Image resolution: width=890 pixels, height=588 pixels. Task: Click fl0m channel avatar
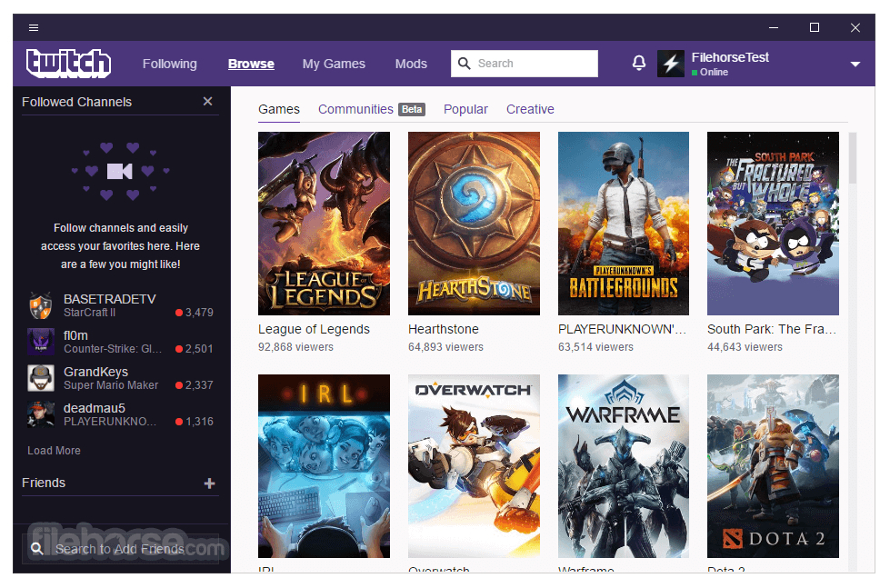point(41,342)
